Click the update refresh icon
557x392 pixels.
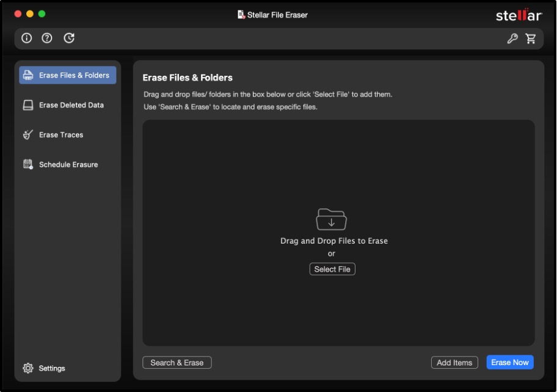[x=69, y=38]
